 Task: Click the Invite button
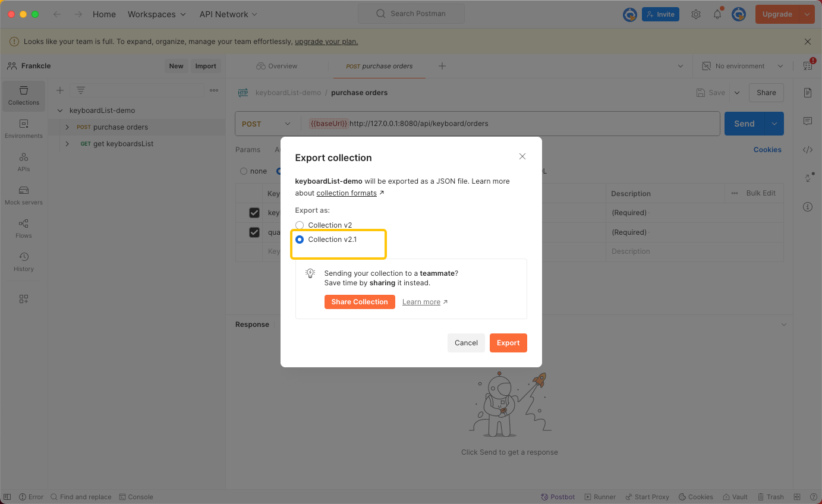(x=660, y=14)
